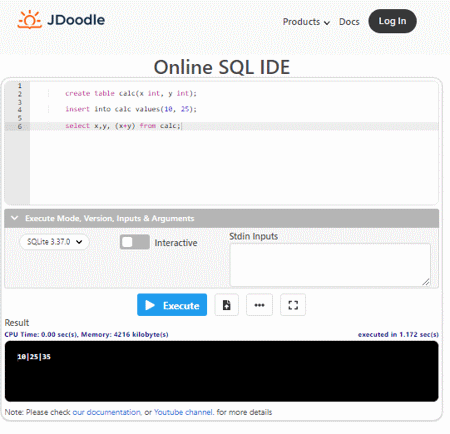
Task: Click the JDoodle sun logo icon
Action: pyautogui.click(x=30, y=20)
